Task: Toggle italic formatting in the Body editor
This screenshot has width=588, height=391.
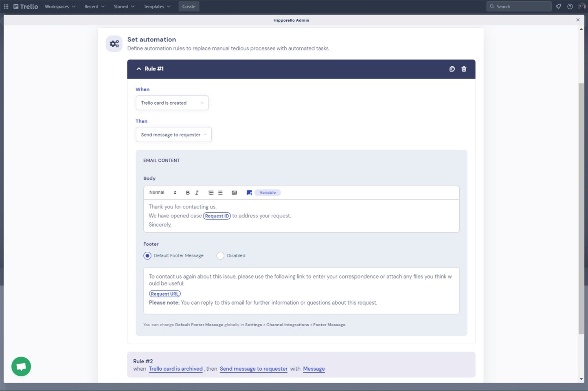Action: click(x=197, y=193)
